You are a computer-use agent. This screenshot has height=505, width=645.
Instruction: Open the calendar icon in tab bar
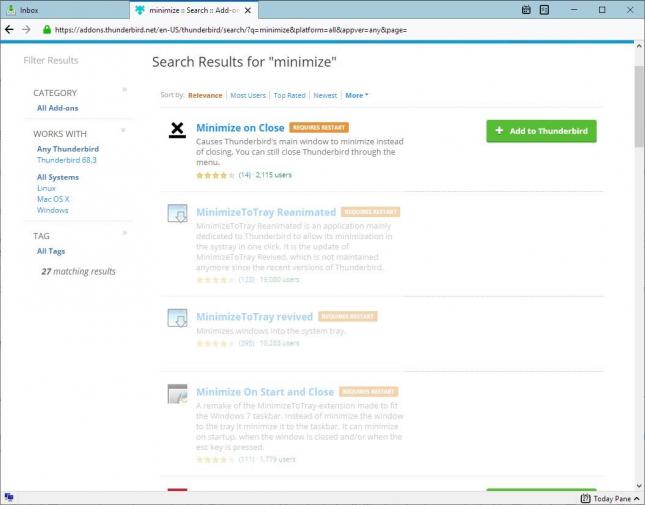[x=526, y=10]
